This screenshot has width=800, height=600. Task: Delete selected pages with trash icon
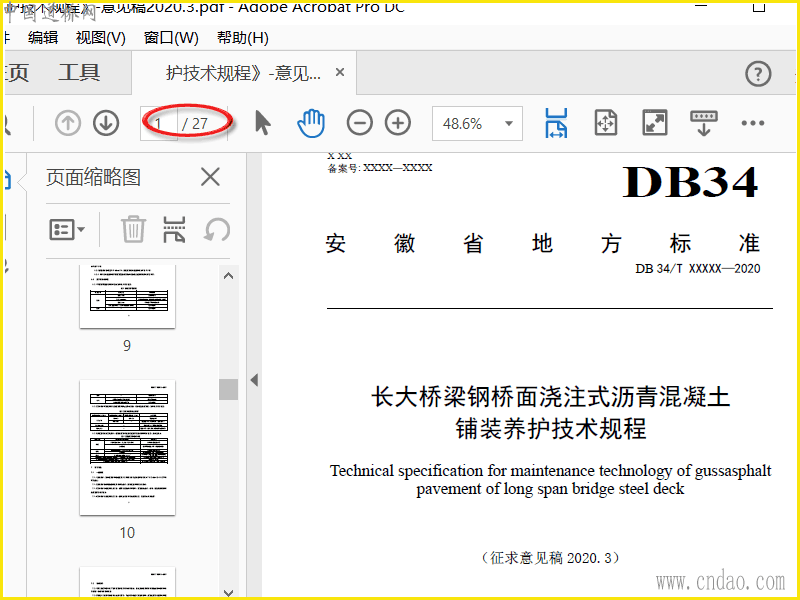(x=133, y=230)
